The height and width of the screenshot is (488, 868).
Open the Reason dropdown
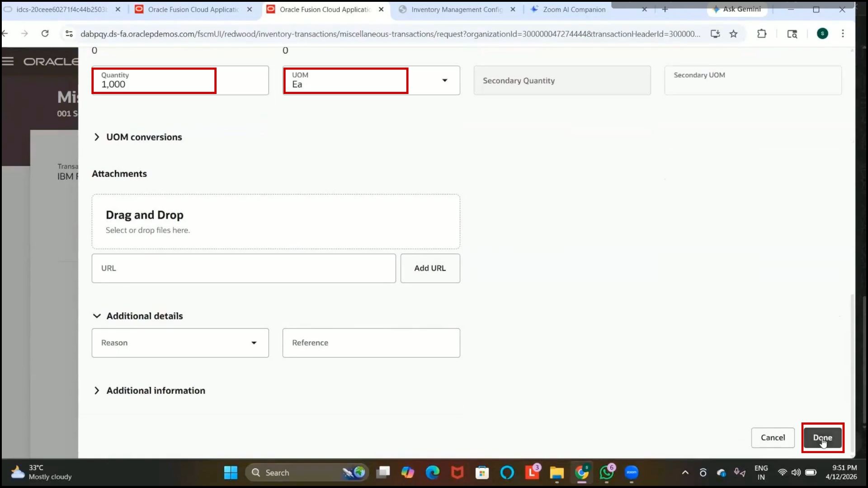pyautogui.click(x=180, y=343)
